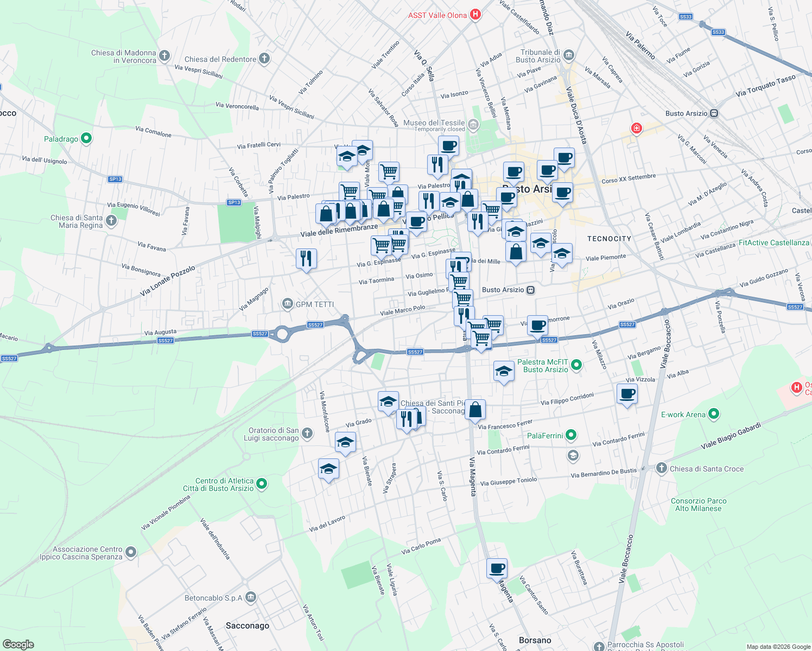Image resolution: width=812 pixels, height=651 pixels.
Task: Select the Betoncablo S.p.A. factory icon
Action: (250, 597)
